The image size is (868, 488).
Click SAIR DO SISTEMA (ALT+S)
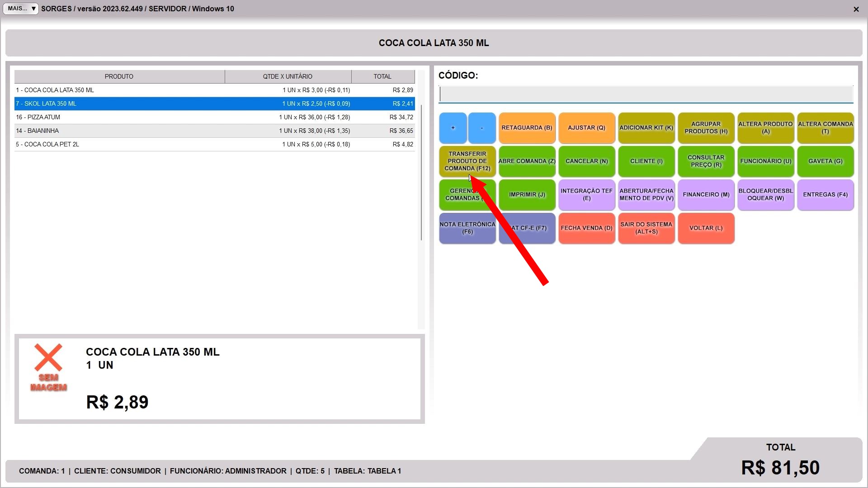point(646,228)
